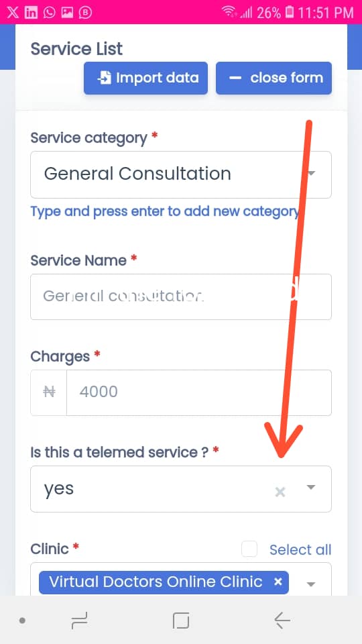Click the Select all link text
The height and width of the screenshot is (644, 362).
pyautogui.click(x=300, y=549)
